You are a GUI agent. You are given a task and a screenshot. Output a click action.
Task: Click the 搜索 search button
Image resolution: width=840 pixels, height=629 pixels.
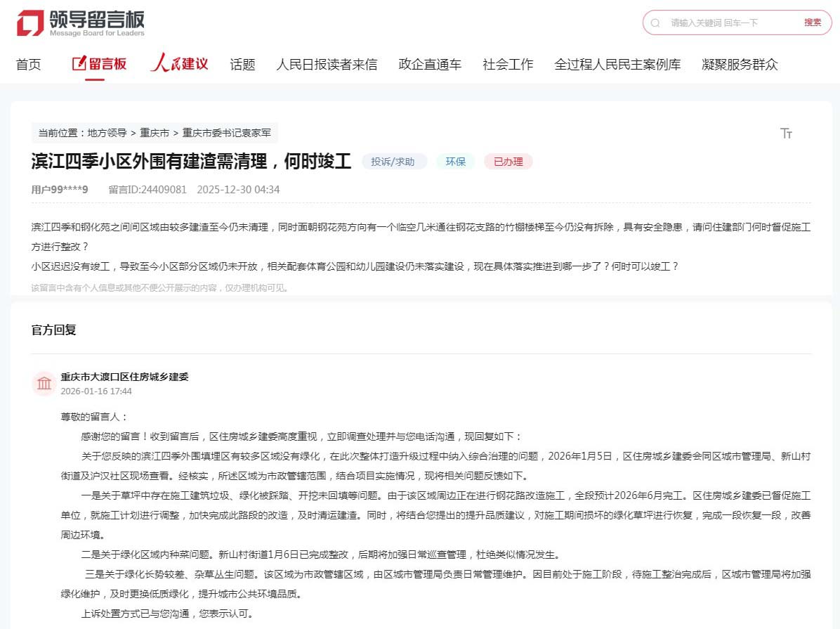(x=813, y=22)
